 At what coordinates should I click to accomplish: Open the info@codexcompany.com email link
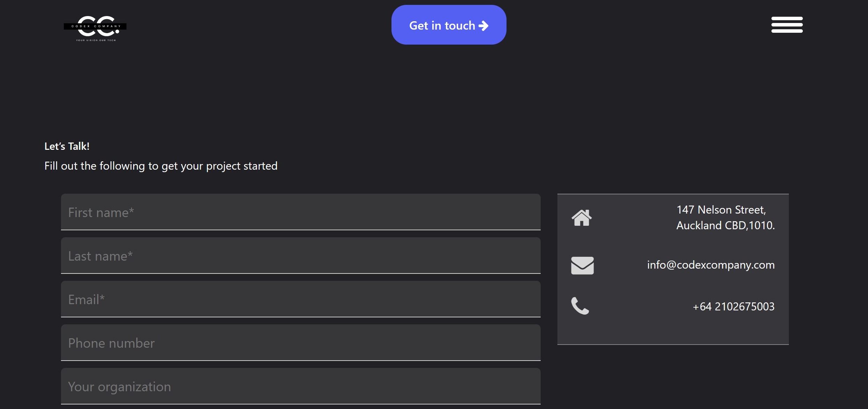pyautogui.click(x=711, y=265)
